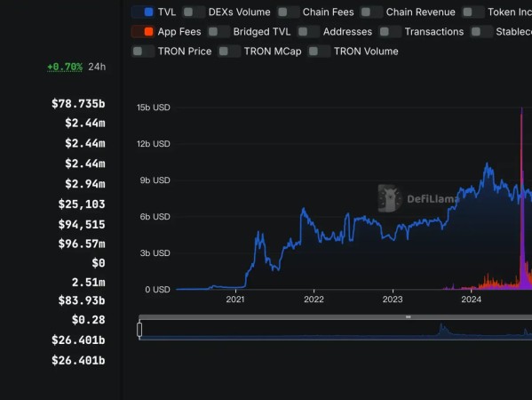
Task: Click the $83.93b value
Action: pyautogui.click(x=82, y=300)
